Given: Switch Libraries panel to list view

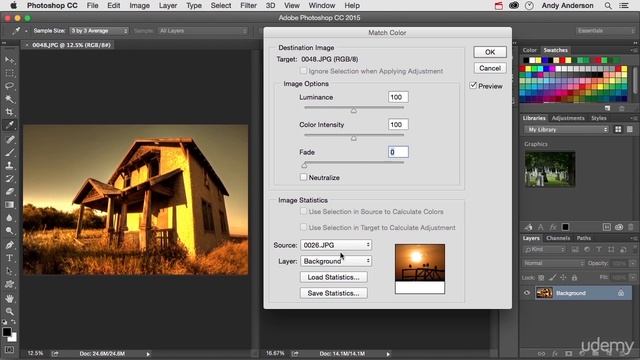Looking at the screenshot, I should click(x=629, y=129).
